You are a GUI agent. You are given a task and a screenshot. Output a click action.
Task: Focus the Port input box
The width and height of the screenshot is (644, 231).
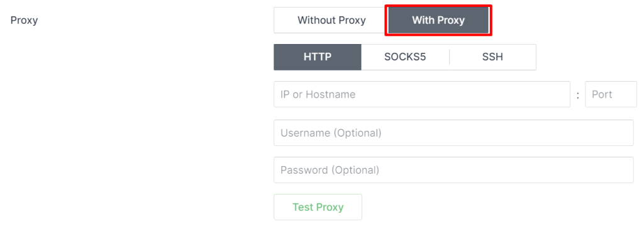coord(611,94)
